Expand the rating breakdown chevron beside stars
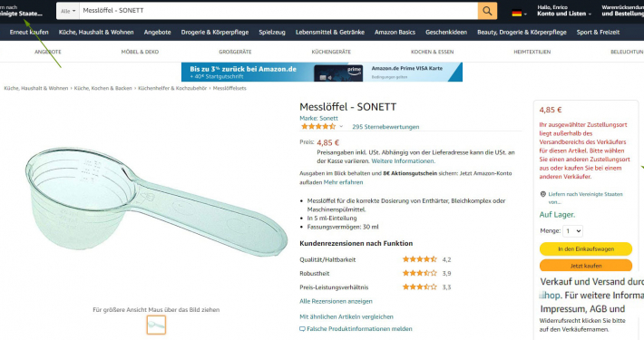 pyautogui.click(x=341, y=126)
